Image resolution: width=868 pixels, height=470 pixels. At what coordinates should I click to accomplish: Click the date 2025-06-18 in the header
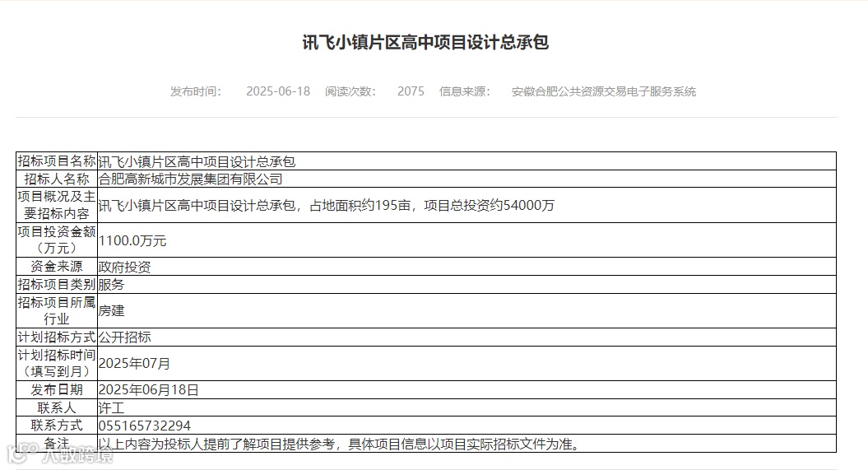[x=278, y=91]
